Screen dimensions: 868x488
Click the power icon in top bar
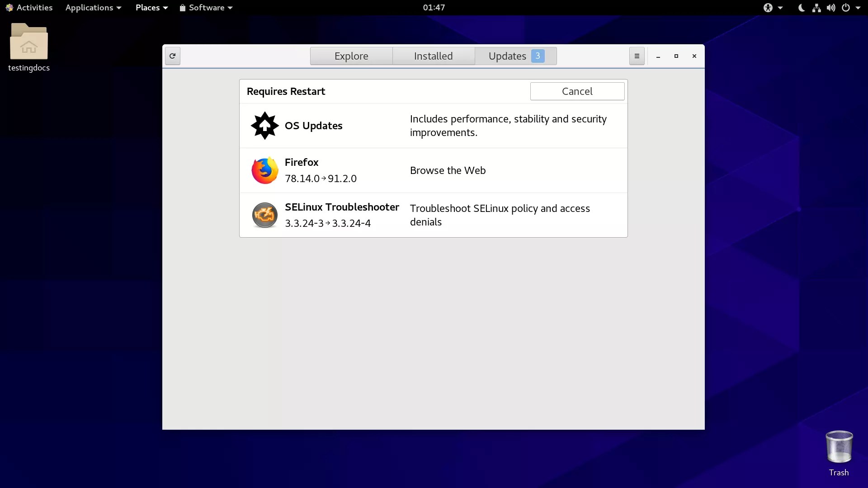(x=846, y=8)
